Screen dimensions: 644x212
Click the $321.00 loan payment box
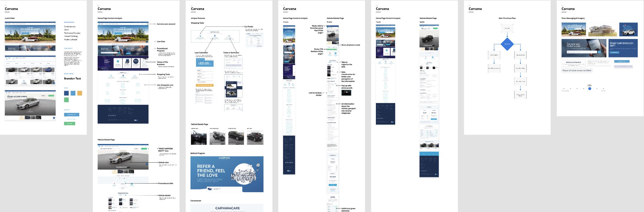tap(205, 63)
